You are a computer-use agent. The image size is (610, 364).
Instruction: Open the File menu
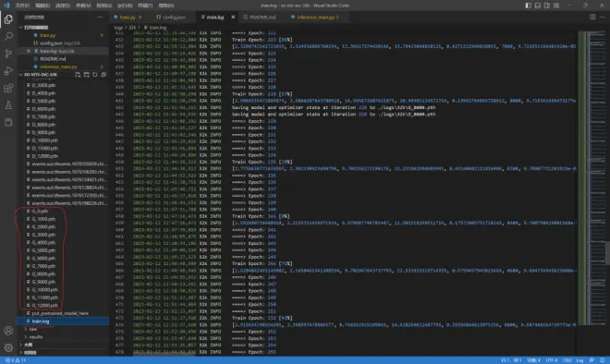[22, 6]
